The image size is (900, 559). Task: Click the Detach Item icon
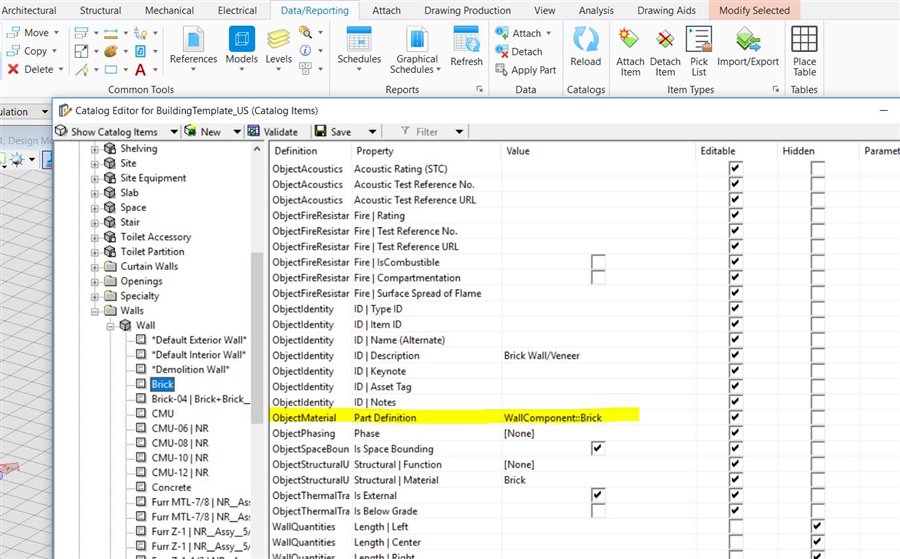pyautogui.click(x=665, y=39)
